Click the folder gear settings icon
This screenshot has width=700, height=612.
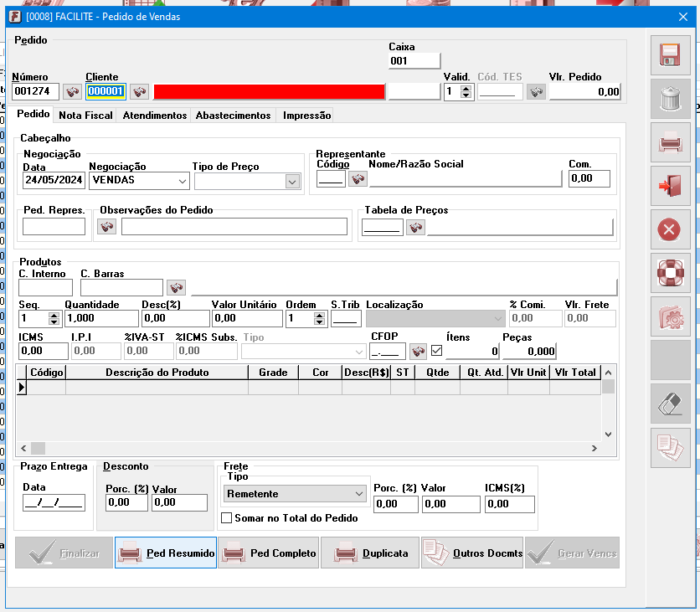[670, 316]
